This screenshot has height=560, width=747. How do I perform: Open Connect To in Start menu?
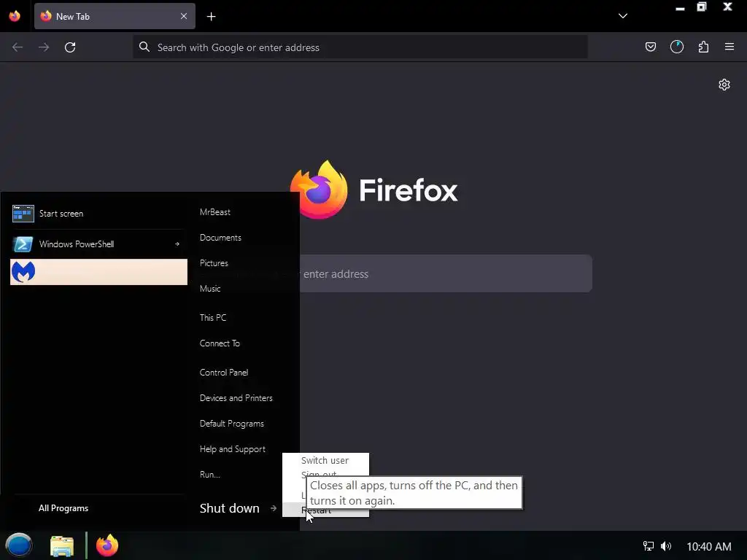click(x=219, y=343)
